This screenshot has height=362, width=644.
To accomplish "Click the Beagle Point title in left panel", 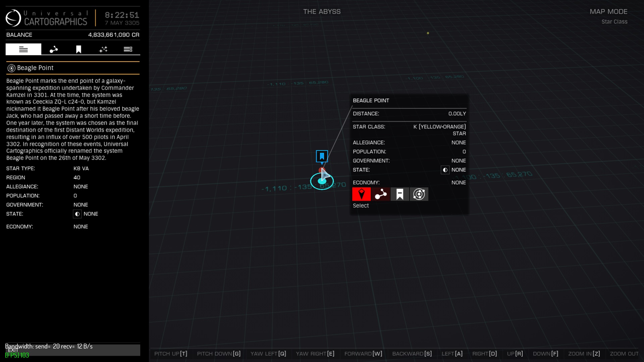I will pyautogui.click(x=35, y=68).
